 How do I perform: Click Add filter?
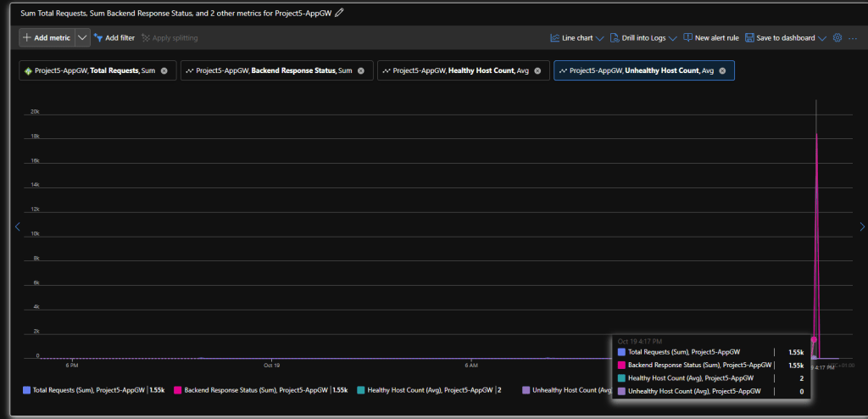(114, 38)
